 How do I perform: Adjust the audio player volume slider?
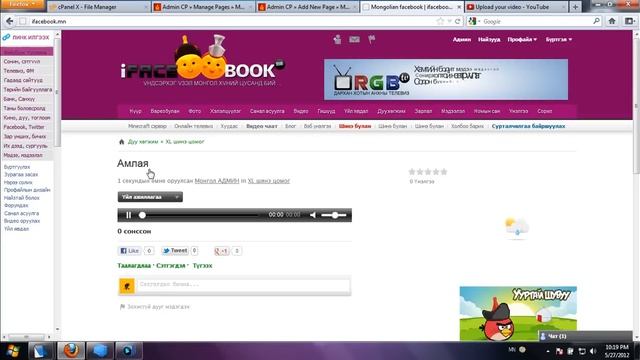point(334,215)
